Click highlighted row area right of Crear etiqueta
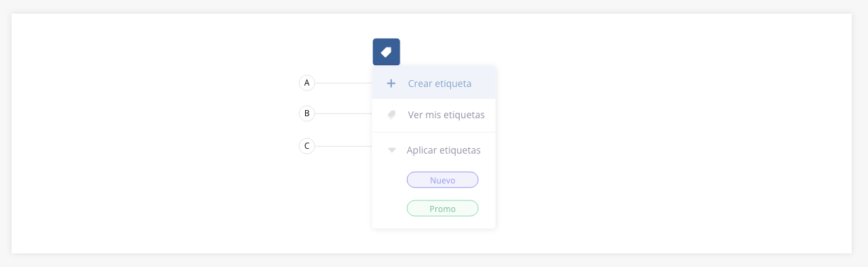868x267 pixels. (484, 84)
